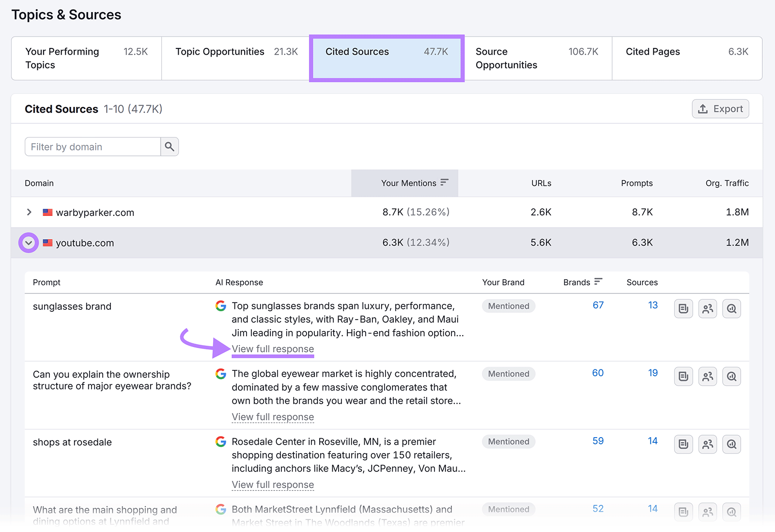This screenshot has width=775, height=532.
Task: Click warbyparker.com Org. Traffic value 1.8M
Action: 737,212
